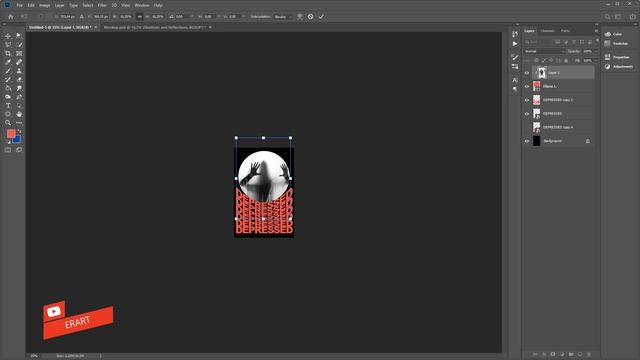Switch to the Paths tab
640x360 pixels.
coord(565,31)
